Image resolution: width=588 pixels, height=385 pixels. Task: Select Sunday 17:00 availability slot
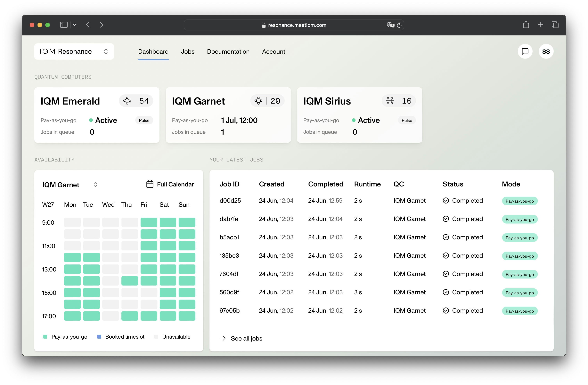[x=187, y=316]
